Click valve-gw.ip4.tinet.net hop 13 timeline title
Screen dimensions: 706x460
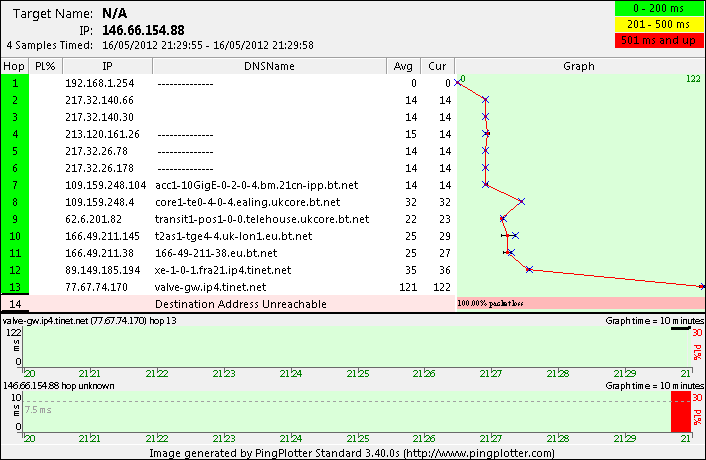pos(89,321)
